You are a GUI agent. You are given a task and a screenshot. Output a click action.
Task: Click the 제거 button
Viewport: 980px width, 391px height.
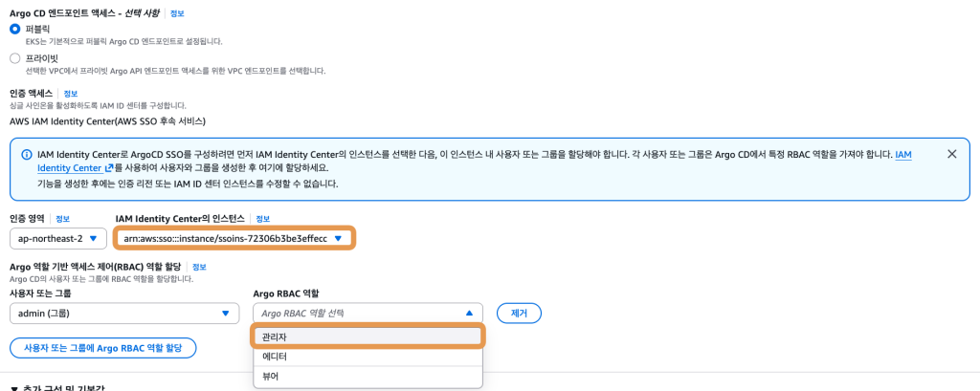click(519, 313)
